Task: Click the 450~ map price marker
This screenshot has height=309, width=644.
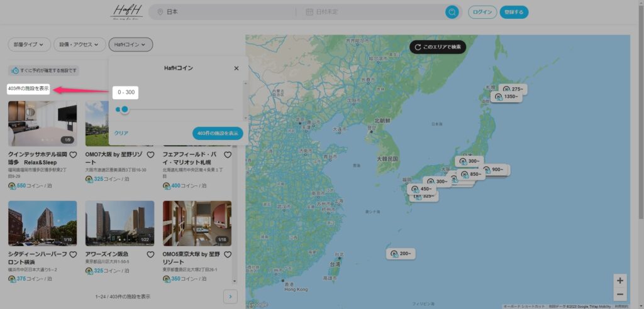Action: pyautogui.click(x=422, y=189)
